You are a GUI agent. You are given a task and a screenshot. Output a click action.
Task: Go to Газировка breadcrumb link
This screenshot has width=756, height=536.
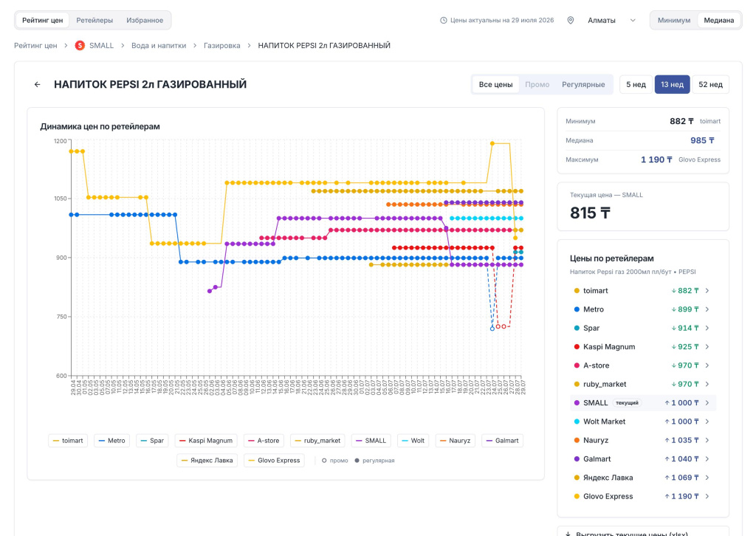coord(221,45)
